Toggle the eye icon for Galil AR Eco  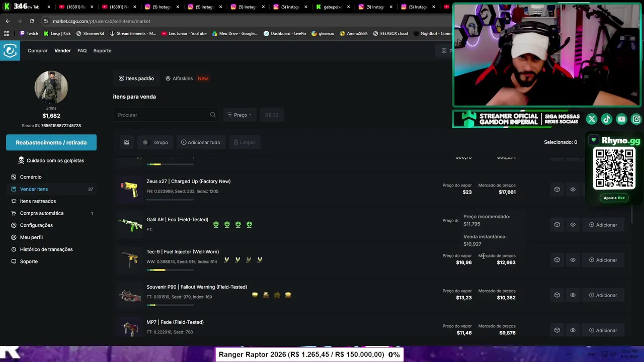click(573, 225)
